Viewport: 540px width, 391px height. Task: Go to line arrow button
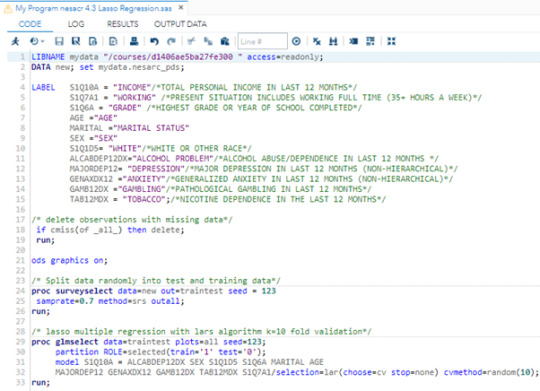point(296,41)
